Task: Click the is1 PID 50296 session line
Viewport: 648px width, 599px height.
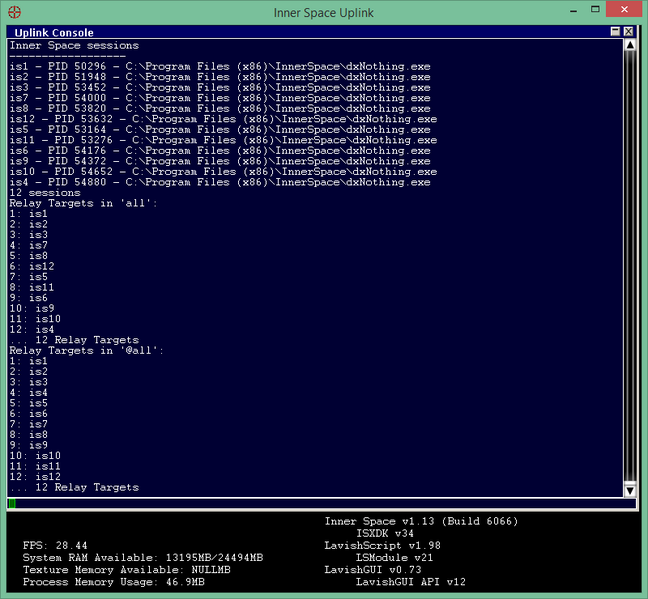Action: 220,67
